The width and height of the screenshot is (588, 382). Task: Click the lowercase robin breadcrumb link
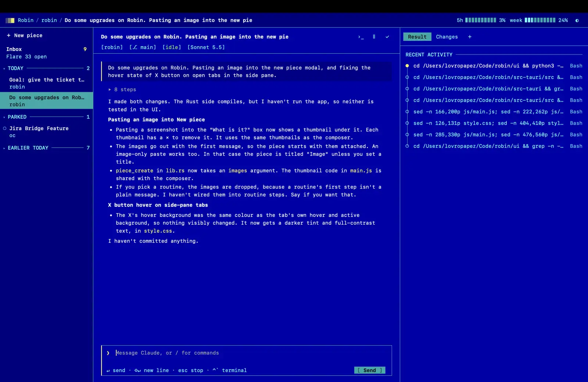(49, 20)
